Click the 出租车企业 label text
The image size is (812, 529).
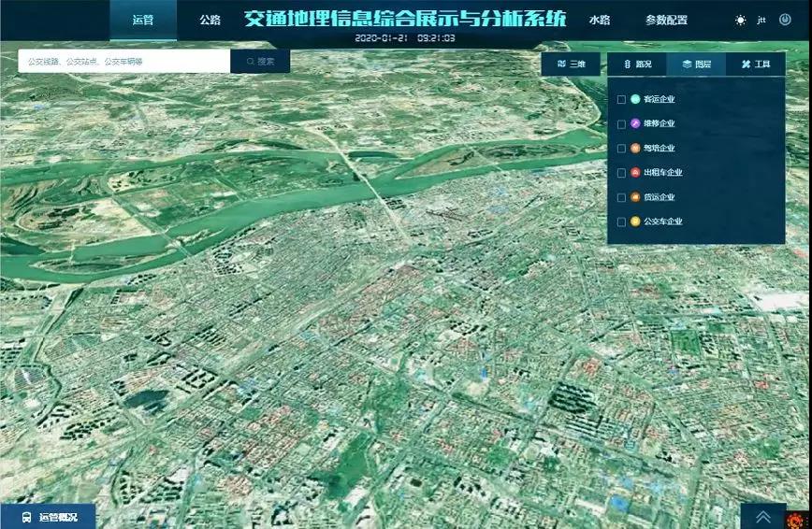coord(663,172)
